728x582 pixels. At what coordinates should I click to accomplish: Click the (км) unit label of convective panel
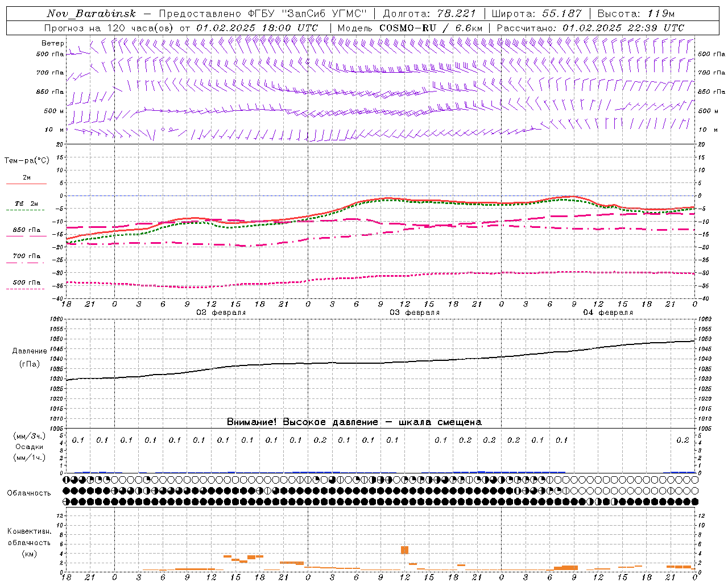click(x=29, y=554)
